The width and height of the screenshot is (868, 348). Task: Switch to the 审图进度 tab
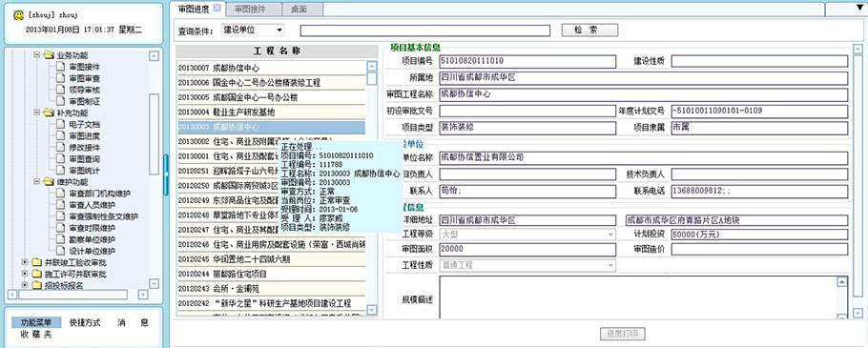[x=194, y=9]
